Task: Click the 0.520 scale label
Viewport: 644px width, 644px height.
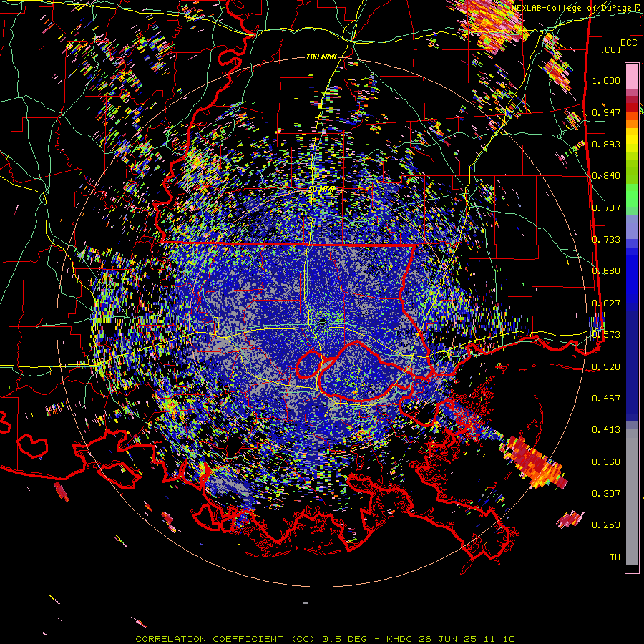Action: (606, 366)
